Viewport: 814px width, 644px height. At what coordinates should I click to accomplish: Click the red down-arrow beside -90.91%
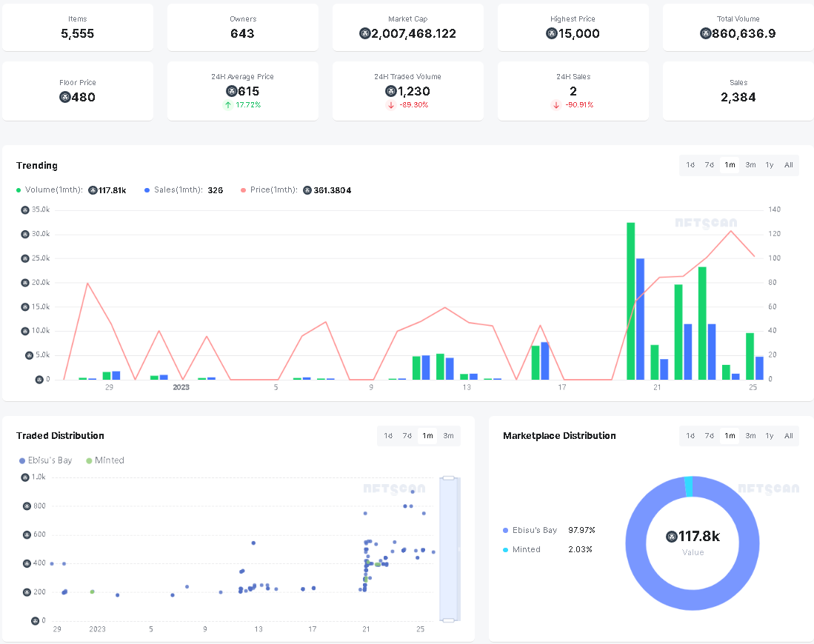pyautogui.click(x=555, y=105)
